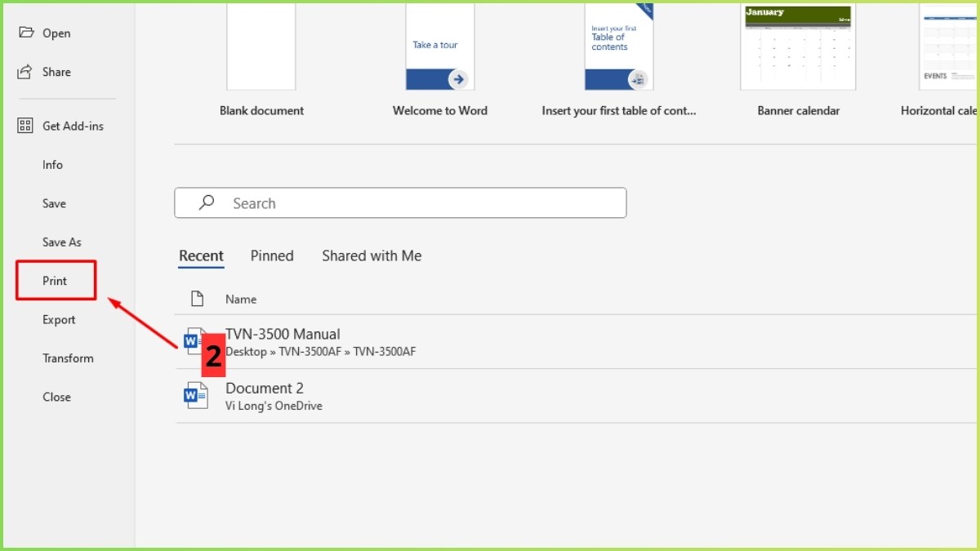Select Save in the sidebar
This screenshot has width=980, height=551.
pos(54,203)
